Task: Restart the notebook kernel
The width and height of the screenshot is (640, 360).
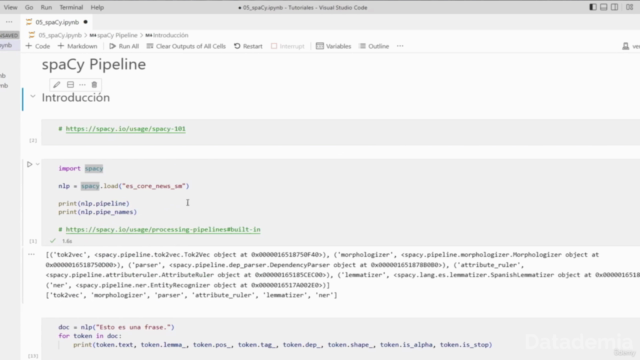Action: [248, 46]
